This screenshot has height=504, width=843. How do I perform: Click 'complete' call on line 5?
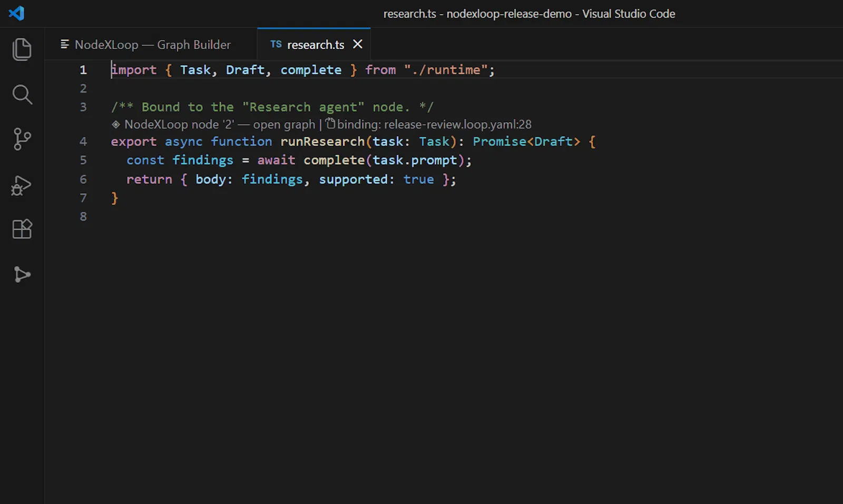click(x=334, y=160)
